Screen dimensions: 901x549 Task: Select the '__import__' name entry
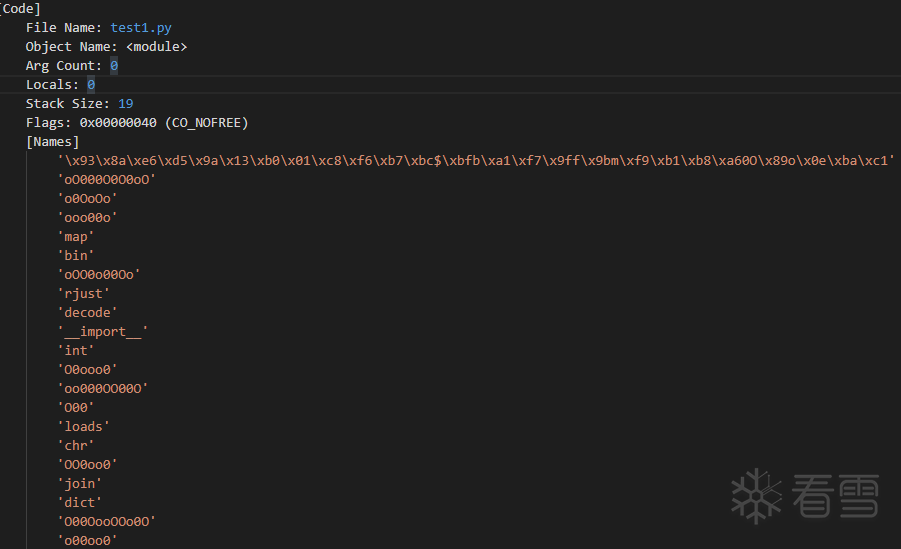point(103,332)
